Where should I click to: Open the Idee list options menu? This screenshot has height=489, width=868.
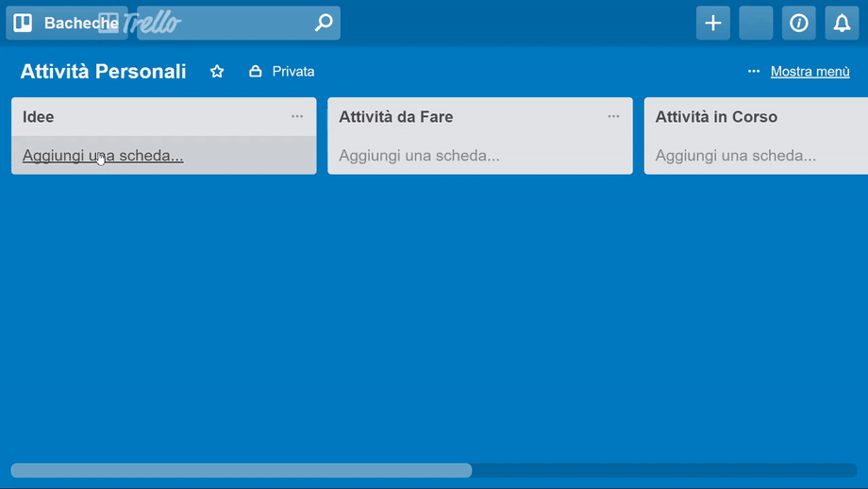[297, 116]
